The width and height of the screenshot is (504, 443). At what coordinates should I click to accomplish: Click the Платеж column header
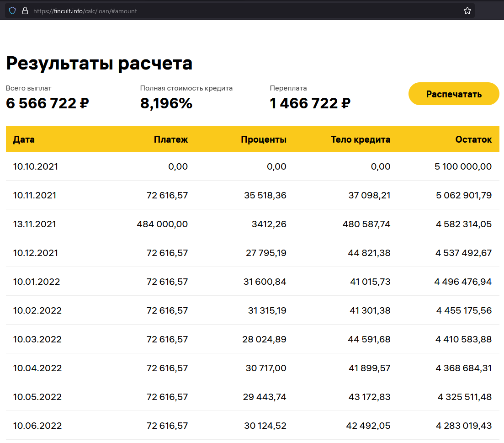point(171,139)
